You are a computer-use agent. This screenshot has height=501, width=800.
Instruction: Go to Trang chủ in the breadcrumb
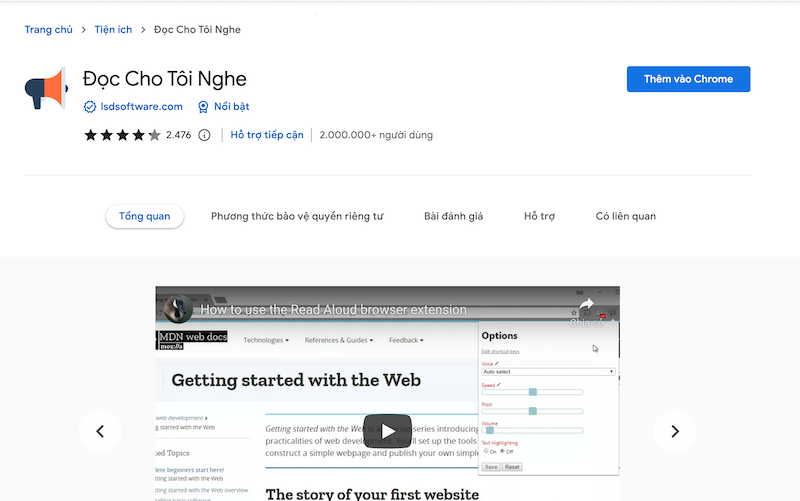click(48, 30)
